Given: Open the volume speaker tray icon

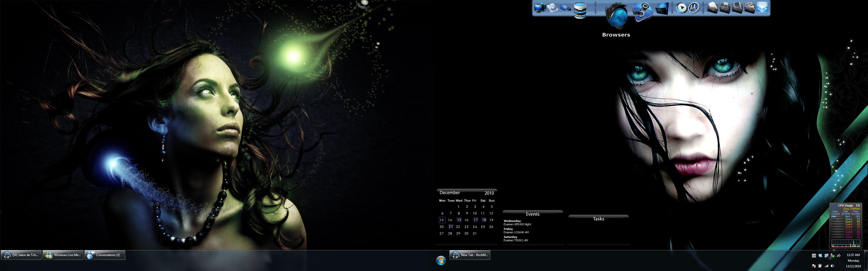Looking at the screenshot, I should click(x=833, y=266).
